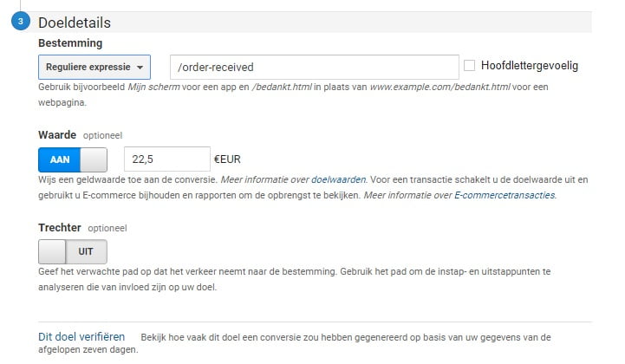Open the Reguliere expressie match type dropdown

pos(94,67)
